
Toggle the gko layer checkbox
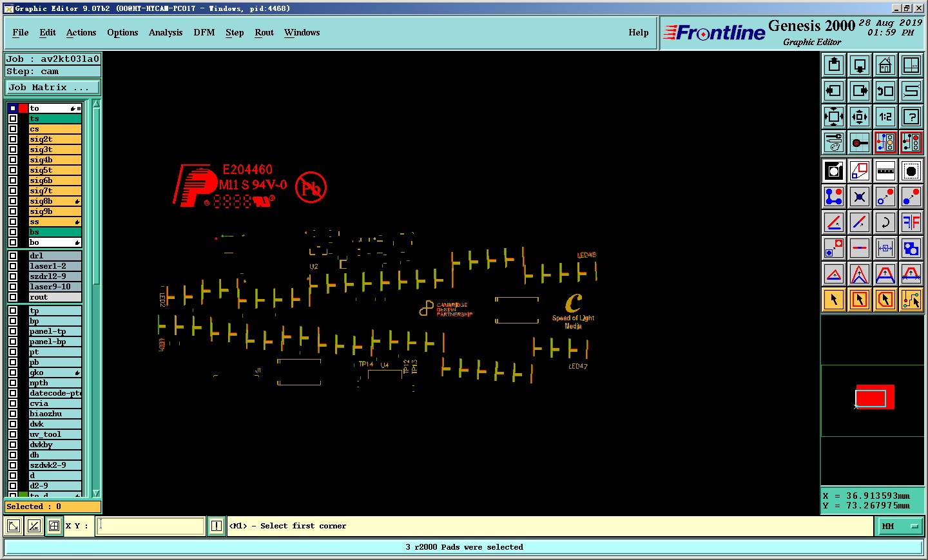13,372
